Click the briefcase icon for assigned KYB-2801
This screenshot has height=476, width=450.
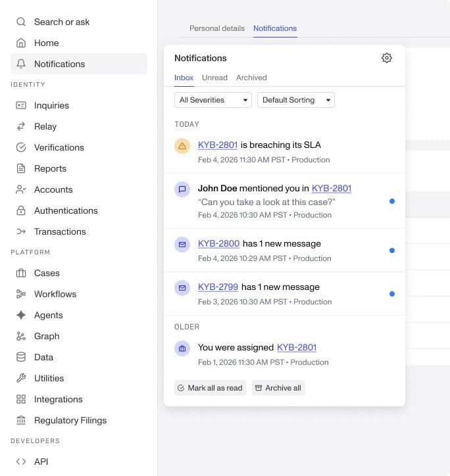tap(182, 348)
